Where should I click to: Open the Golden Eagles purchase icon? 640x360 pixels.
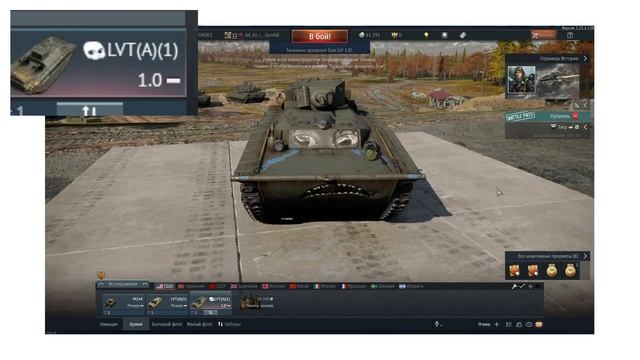394,36
